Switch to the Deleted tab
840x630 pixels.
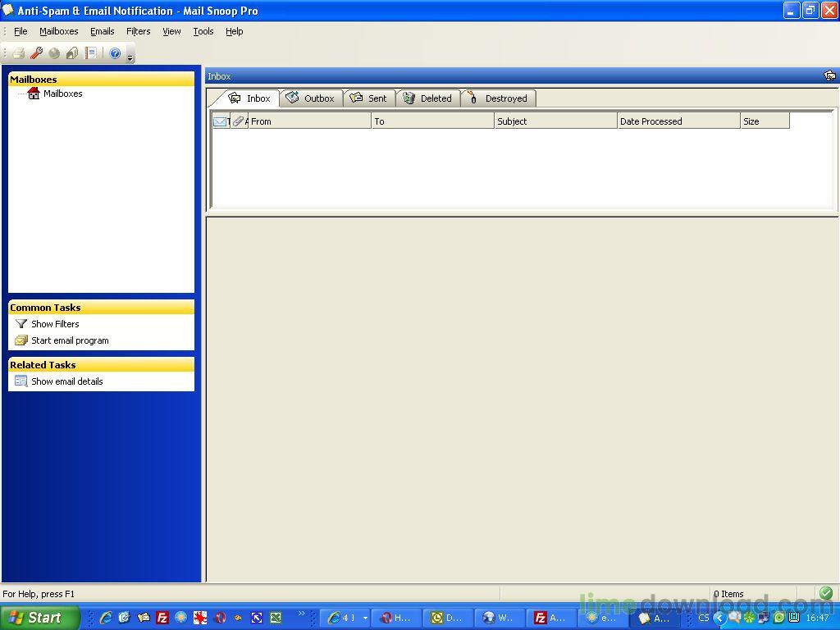coord(428,98)
